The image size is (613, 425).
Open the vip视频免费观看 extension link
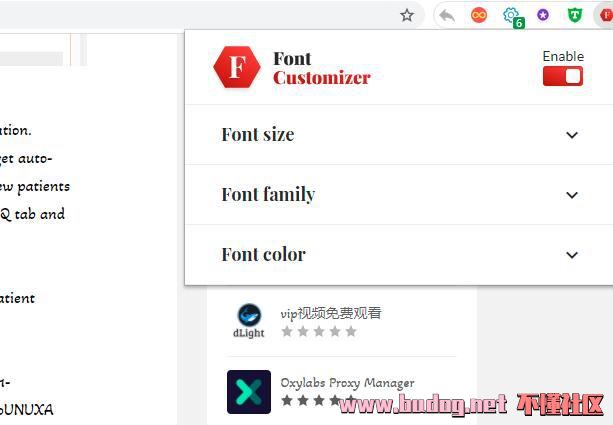pyautogui.click(x=331, y=313)
